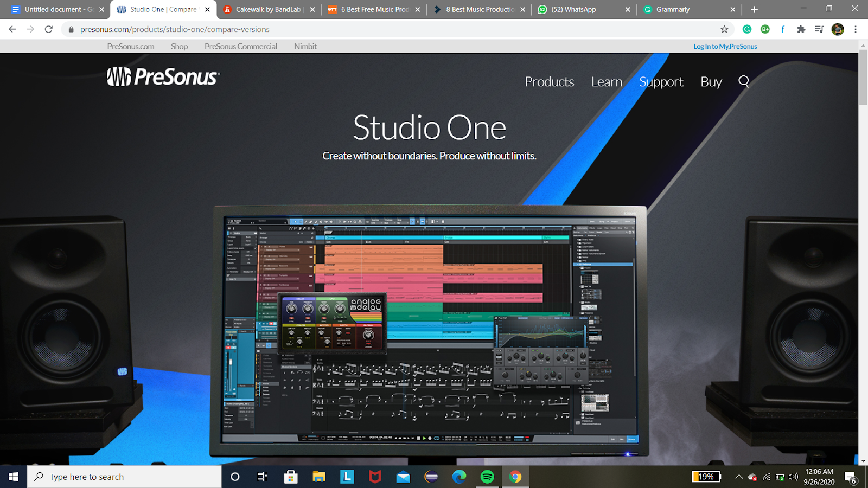
Task: Switch to the (52) WhatsApp tab
Action: point(584,9)
